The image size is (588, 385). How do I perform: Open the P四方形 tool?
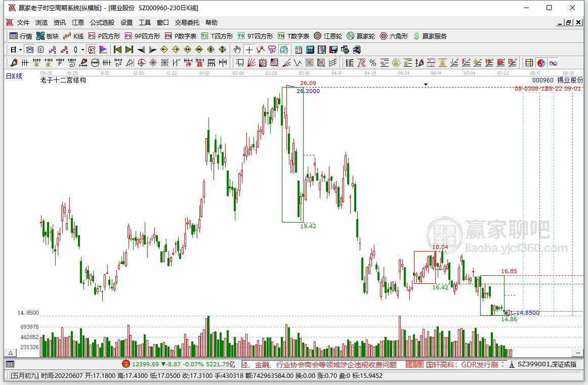pyautogui.click(x=104, y=36)
